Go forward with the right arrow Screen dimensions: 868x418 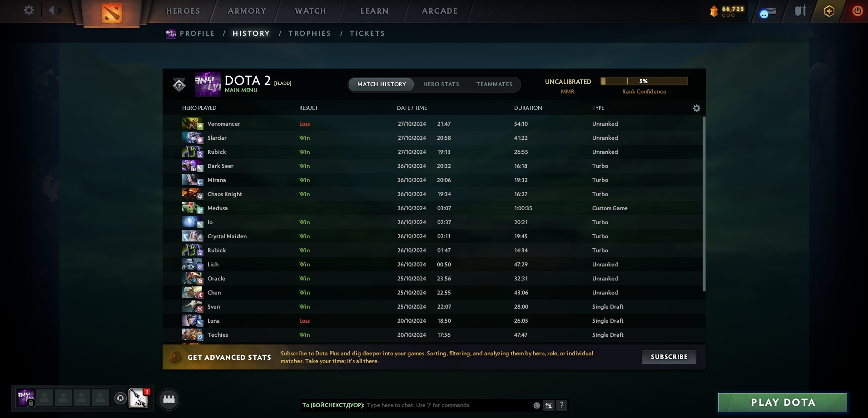[x=61, y=10]
